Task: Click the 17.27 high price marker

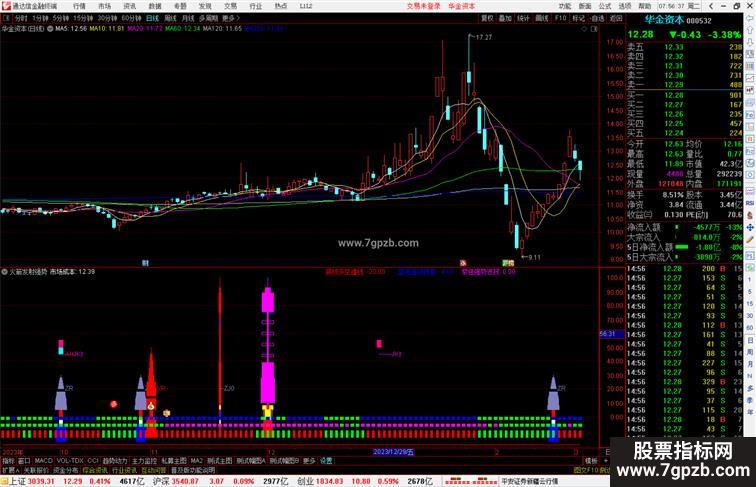Action: coord(483,37)
